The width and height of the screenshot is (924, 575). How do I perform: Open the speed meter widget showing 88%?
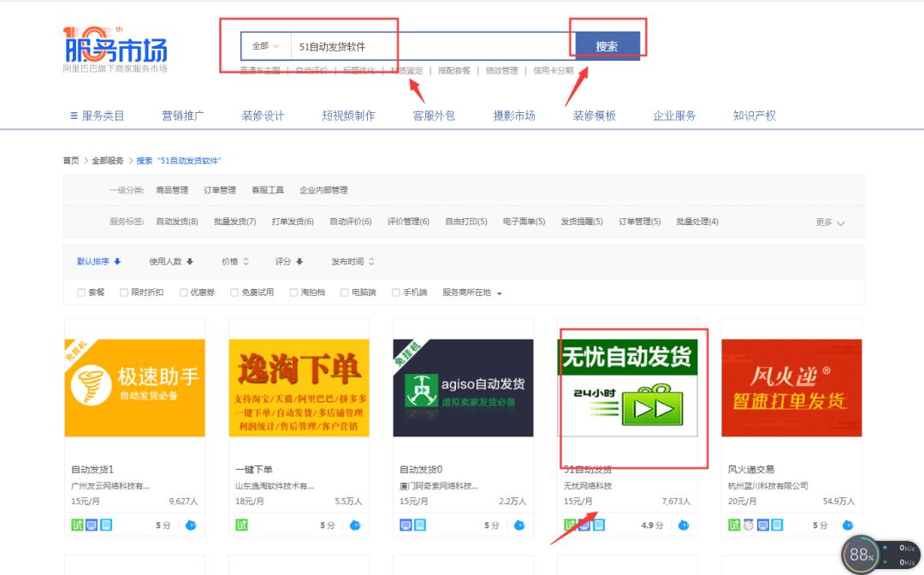click(x=860, y=554)
